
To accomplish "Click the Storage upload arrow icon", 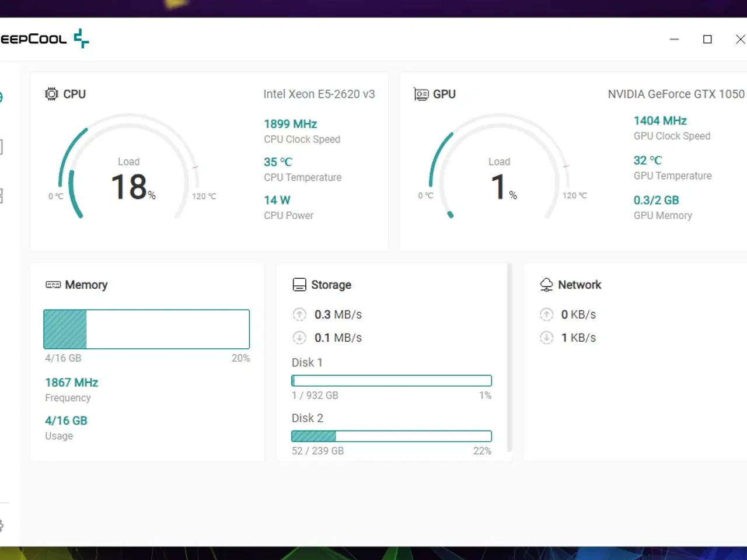I will (x=299, y=314).
